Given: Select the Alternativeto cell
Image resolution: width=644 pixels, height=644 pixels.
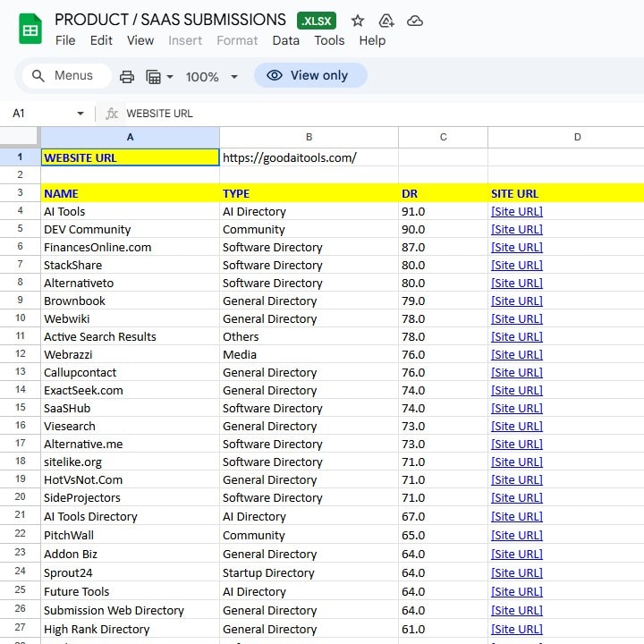Looking at the screenshot, I should coord(131,283).
